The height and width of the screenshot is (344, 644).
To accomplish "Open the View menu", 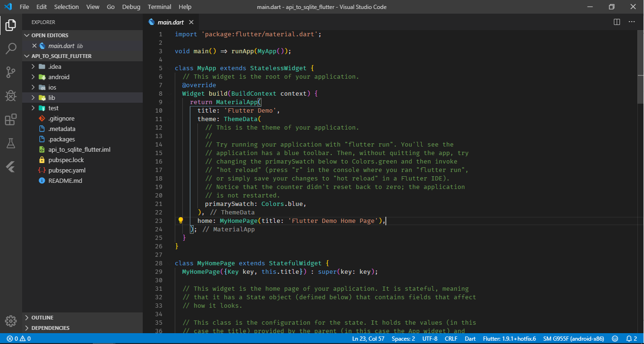I will coord(93,7).
